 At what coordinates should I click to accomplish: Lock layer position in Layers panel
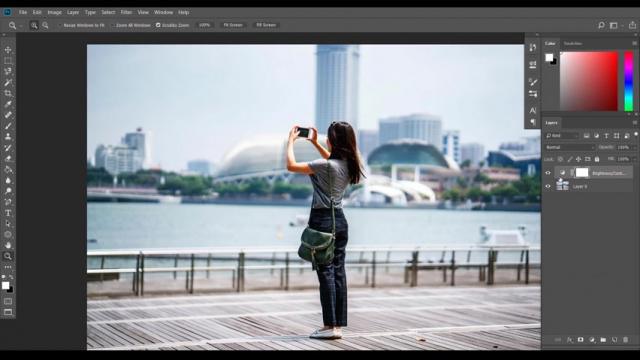[578, 159]
